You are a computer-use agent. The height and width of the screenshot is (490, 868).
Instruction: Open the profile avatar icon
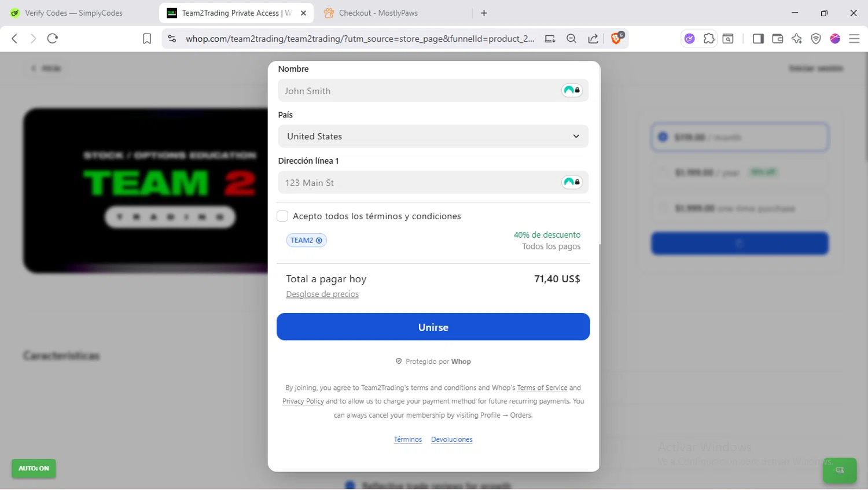click(x=835, y=39)
